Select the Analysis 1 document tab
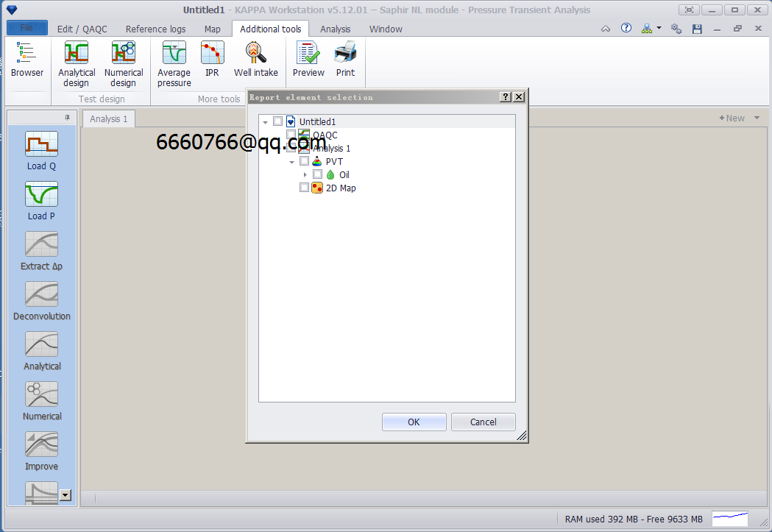This screenshot has width=772, height=532. pos(108,118)
